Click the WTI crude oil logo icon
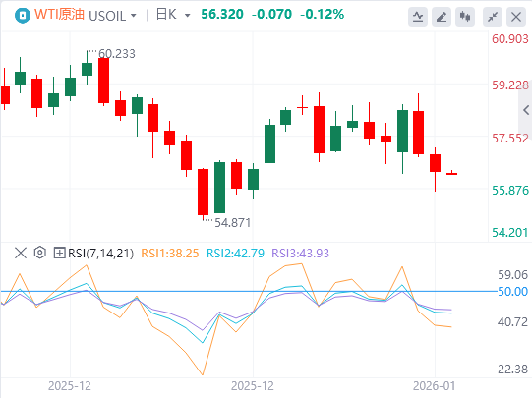This screenshot has width=532, height=398. click(23, 16)
